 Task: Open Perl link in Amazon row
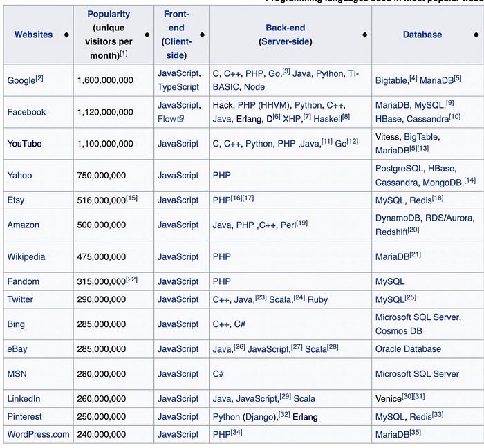[x=288, y=225]
